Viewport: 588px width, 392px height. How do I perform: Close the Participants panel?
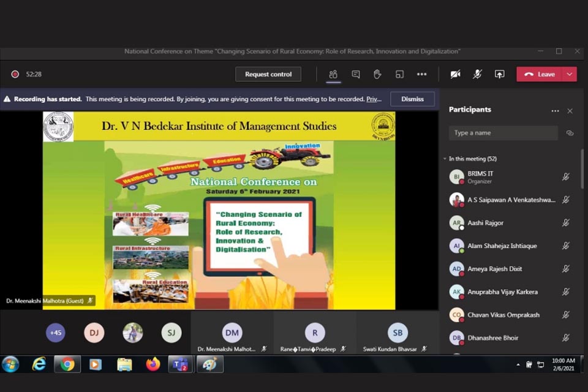click(x=570, y=111)
